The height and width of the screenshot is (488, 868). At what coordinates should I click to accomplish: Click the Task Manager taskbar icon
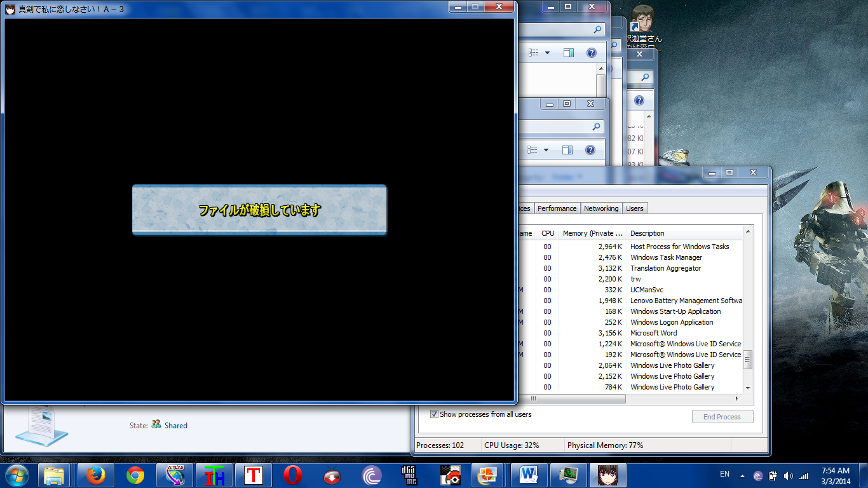click(x=568, y=475)
